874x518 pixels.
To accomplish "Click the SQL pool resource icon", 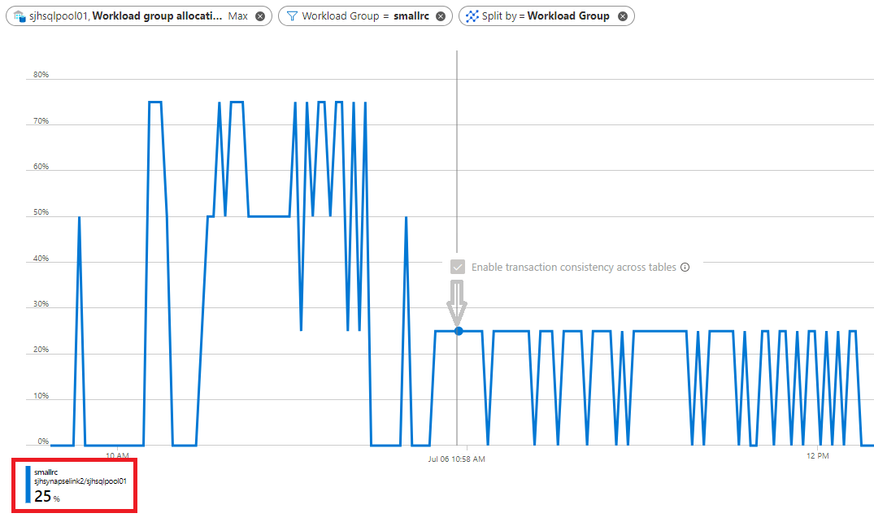I will (x=20, y=16).
